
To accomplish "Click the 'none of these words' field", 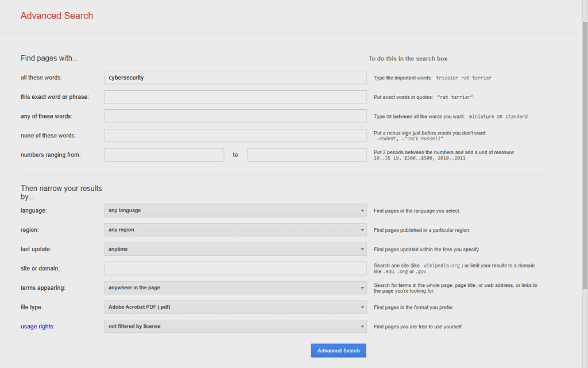I will point(235,136).
